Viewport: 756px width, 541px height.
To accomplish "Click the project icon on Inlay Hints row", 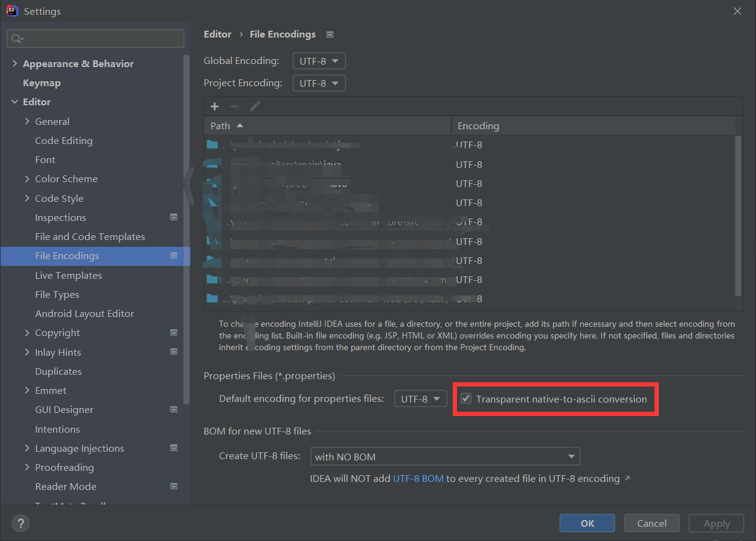I will [173, 352].
